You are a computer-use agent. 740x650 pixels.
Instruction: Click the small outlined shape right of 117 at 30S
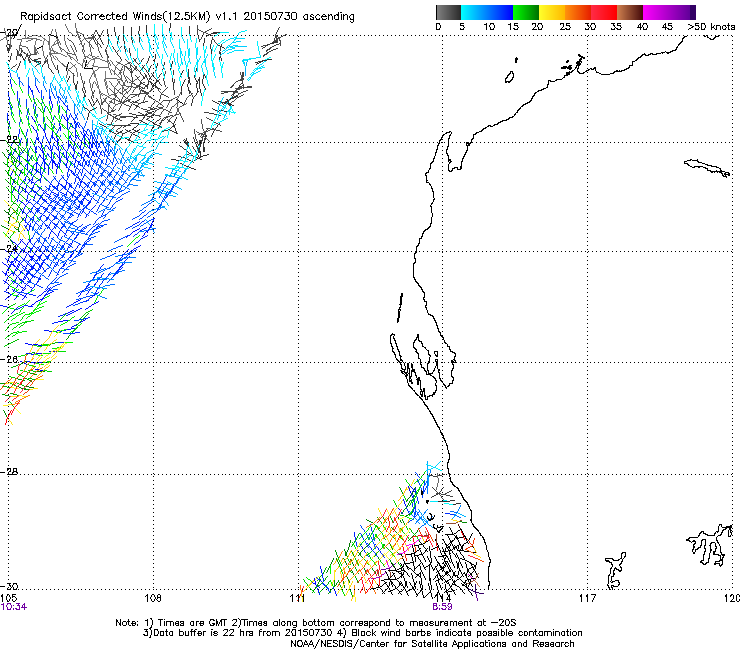point(615,570)
